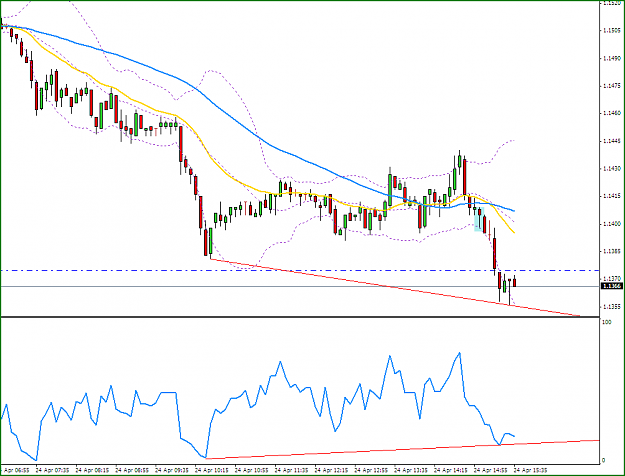This screenshot has height=476, width=625.
Task: Click the 1.1385 price axis label
Action: click(x=611, y=252)
